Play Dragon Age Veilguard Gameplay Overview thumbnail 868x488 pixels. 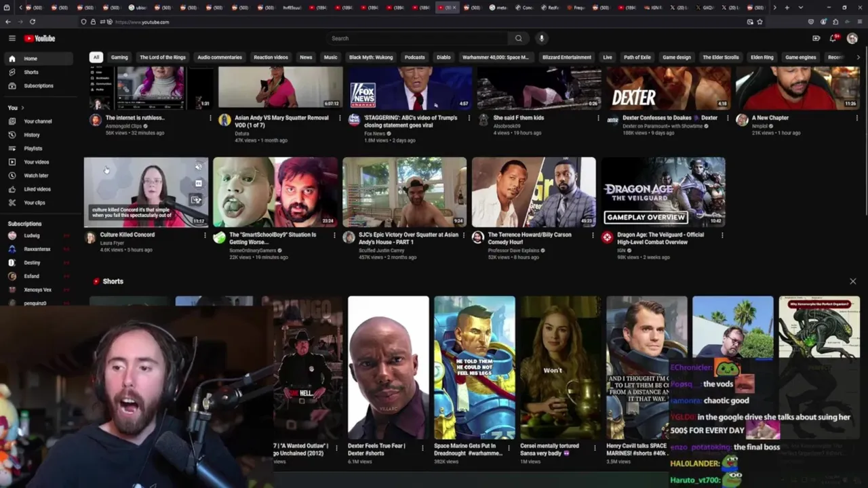point(663,192)
